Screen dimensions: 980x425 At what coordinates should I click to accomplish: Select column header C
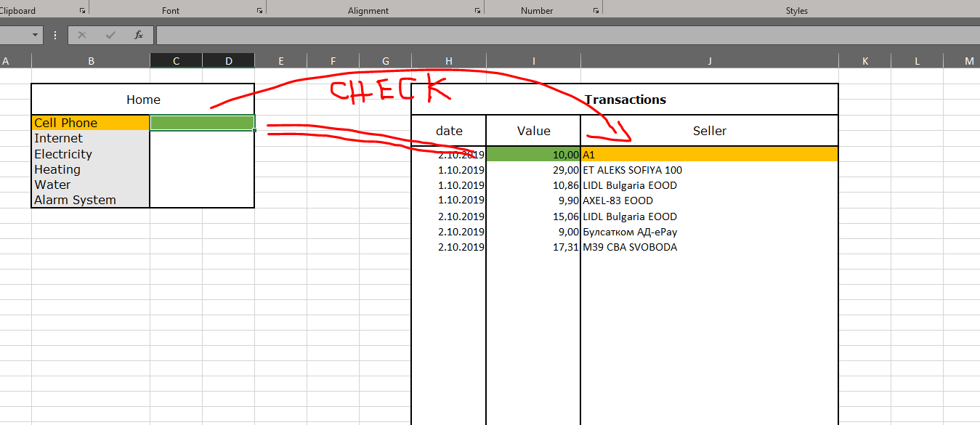(x=176, y=60)
